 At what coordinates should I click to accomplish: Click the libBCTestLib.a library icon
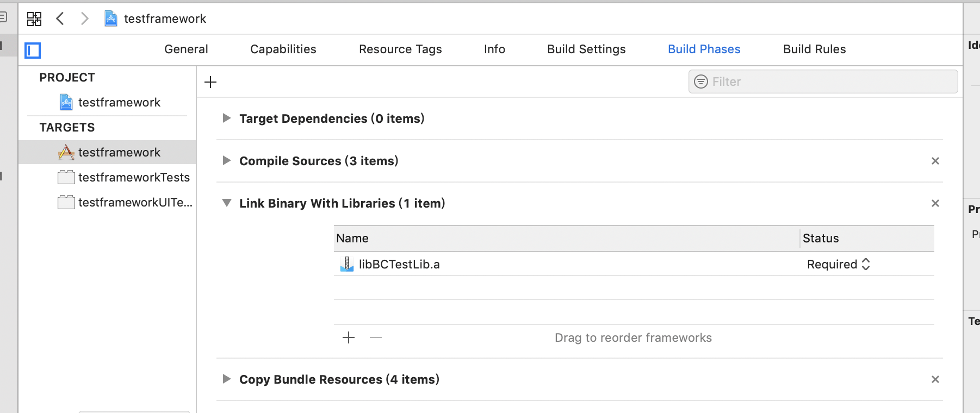click(346, 264)
